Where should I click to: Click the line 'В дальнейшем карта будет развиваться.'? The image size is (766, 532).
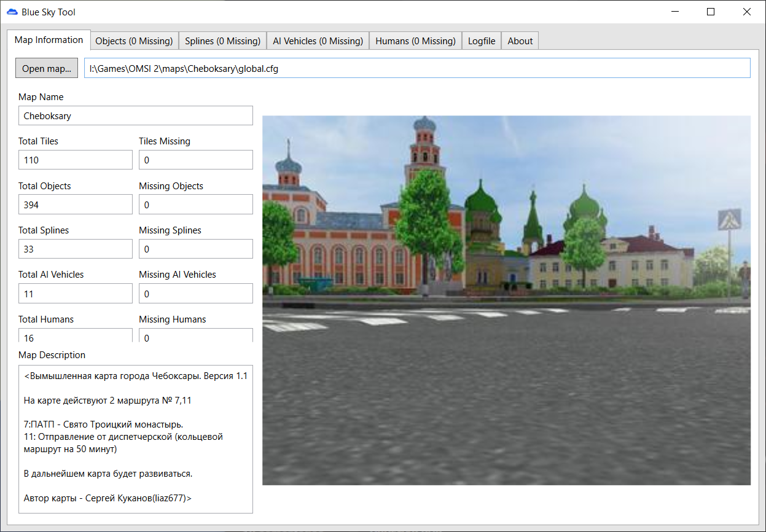108,474
